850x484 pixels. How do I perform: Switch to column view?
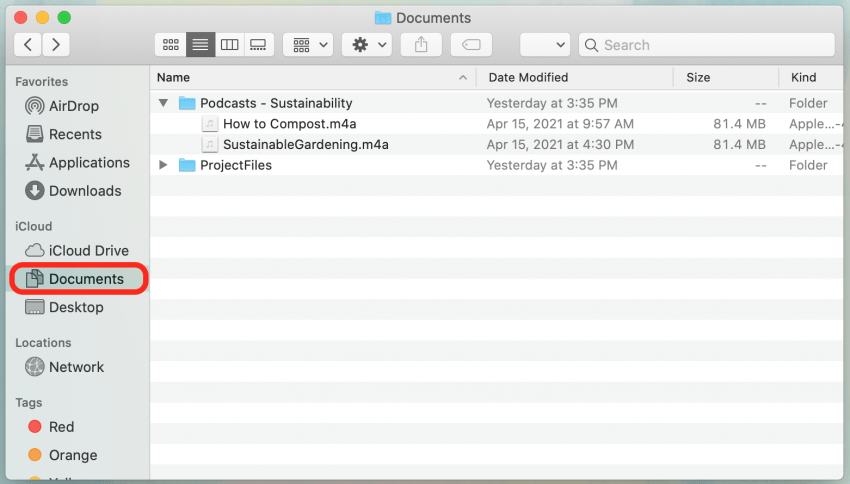click(x=229, y=45)
